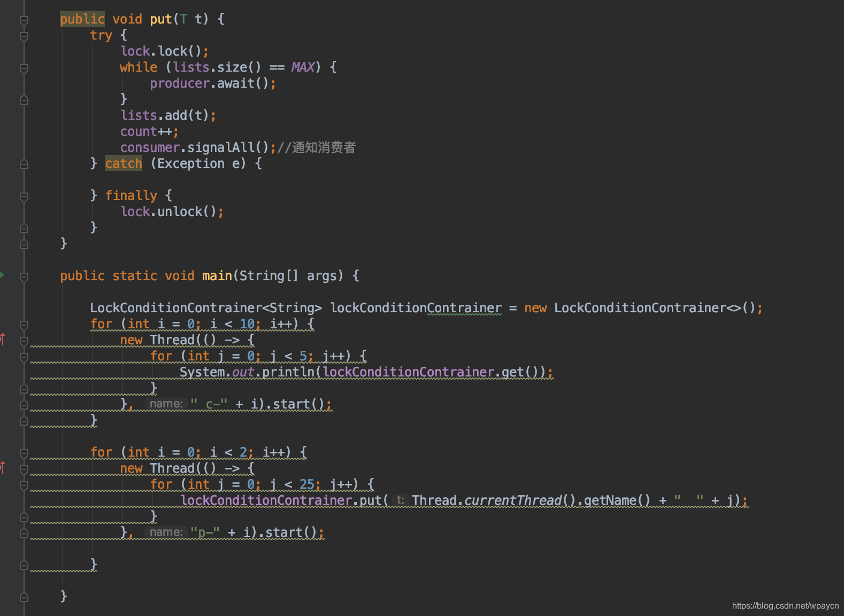Click 'String[] args' parameter of main
The image size is (844, 616).
[x=291, y=276]
